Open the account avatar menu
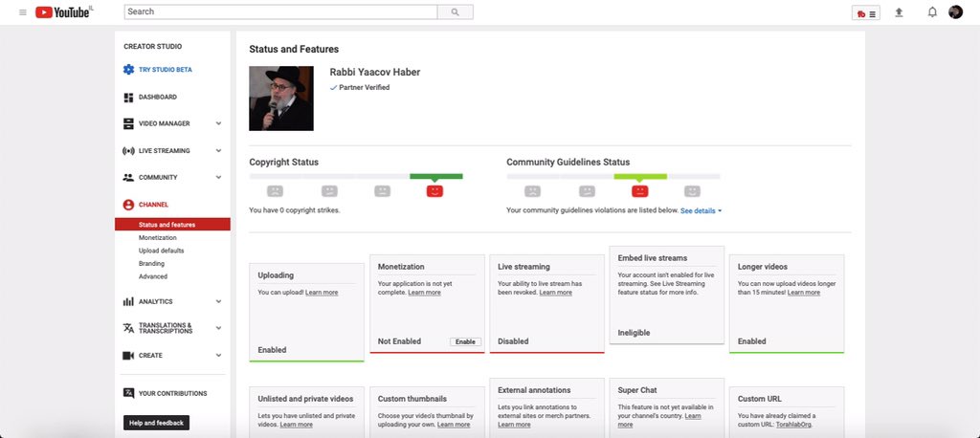Screen dimensions: 980x438 [955, 11]
